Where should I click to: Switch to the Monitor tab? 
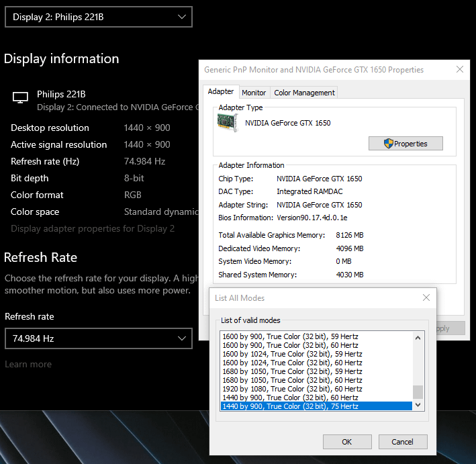[x=254, y=93]
